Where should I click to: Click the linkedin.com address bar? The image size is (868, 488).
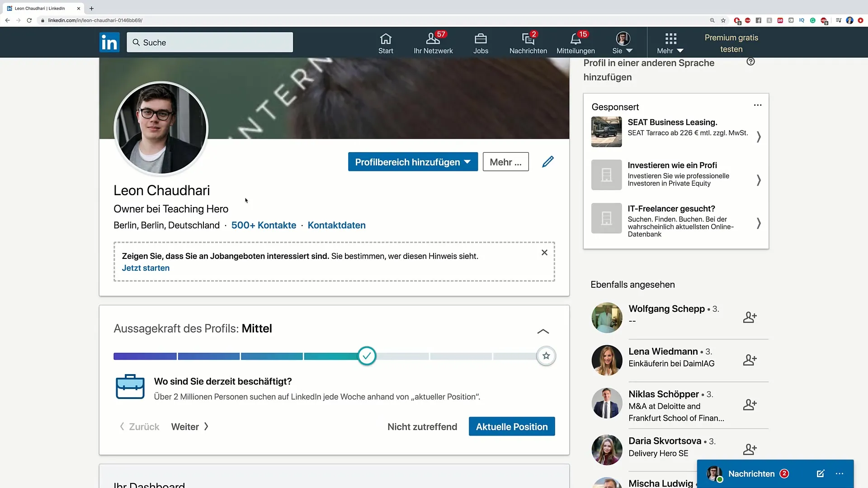(371, 20)
